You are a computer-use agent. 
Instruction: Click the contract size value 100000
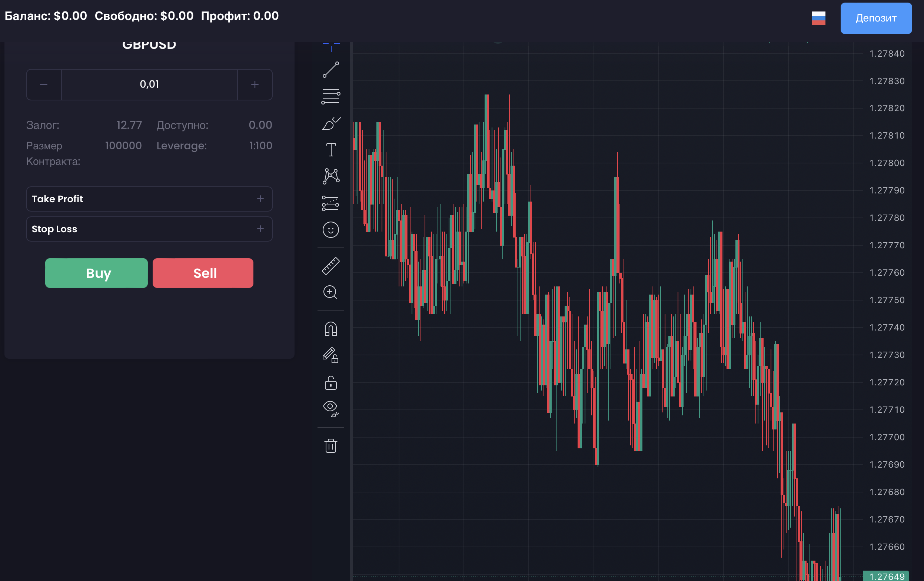[x=123, y=146]
